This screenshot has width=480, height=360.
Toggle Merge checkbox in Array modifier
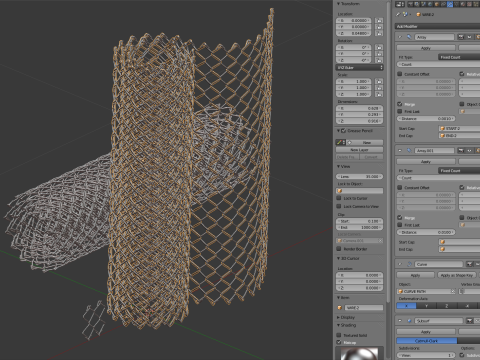(400, 104)
